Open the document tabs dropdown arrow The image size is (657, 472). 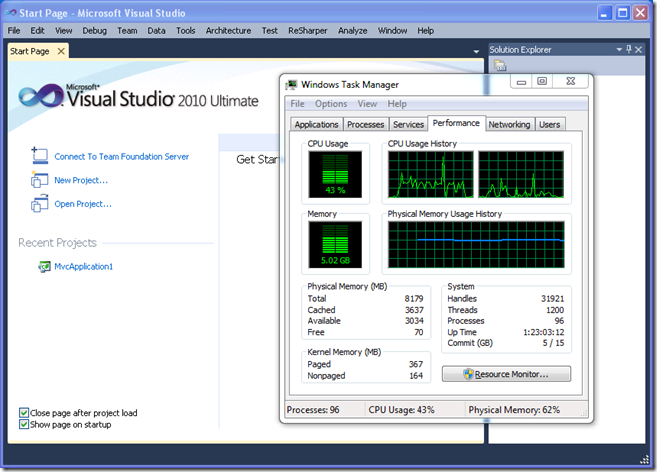476,52
